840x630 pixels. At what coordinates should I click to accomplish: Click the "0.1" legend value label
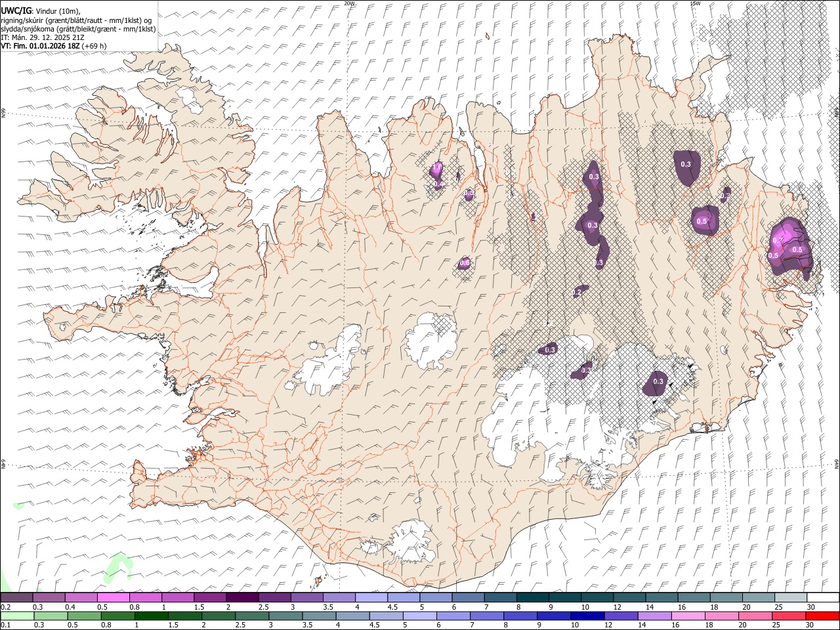click(6, 625)
